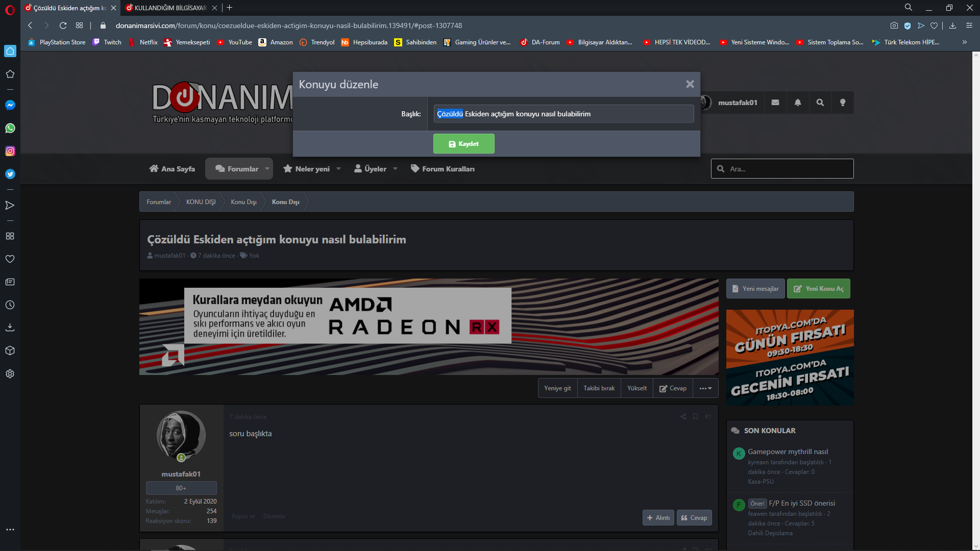Open Opera main menu logo
980x551 pixels.
pyautogui.click(x=10, y=10)
